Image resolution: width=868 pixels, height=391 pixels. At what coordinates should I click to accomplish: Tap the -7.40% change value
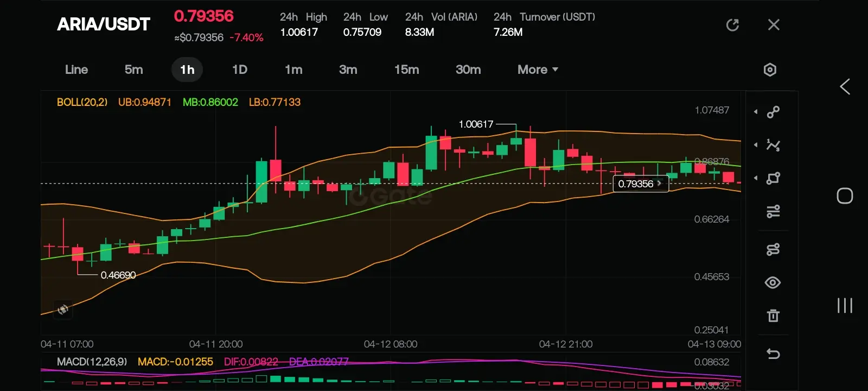(x=246, y=37)
